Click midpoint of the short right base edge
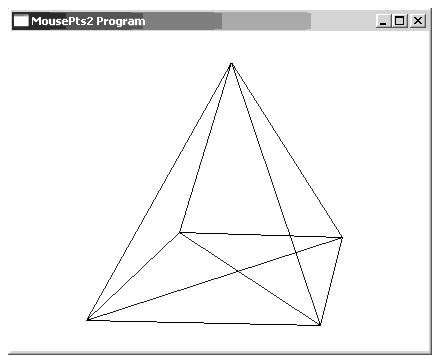The width and height of the screenshot is (440, 363). click(331, 281)
